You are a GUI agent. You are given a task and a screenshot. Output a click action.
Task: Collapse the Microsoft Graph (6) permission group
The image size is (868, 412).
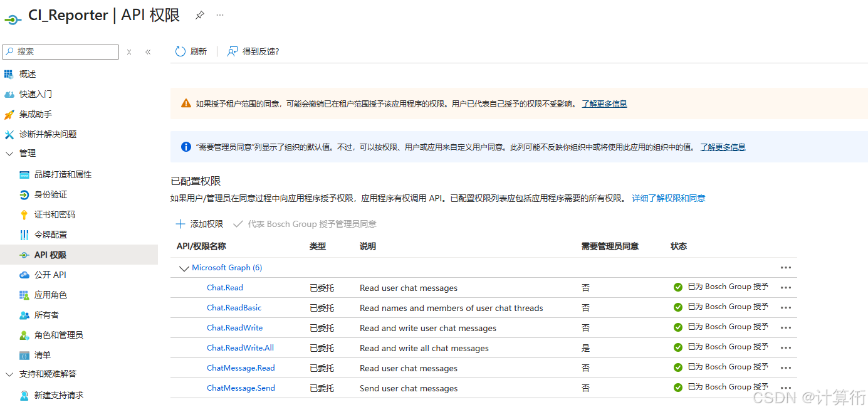point(184,268)
